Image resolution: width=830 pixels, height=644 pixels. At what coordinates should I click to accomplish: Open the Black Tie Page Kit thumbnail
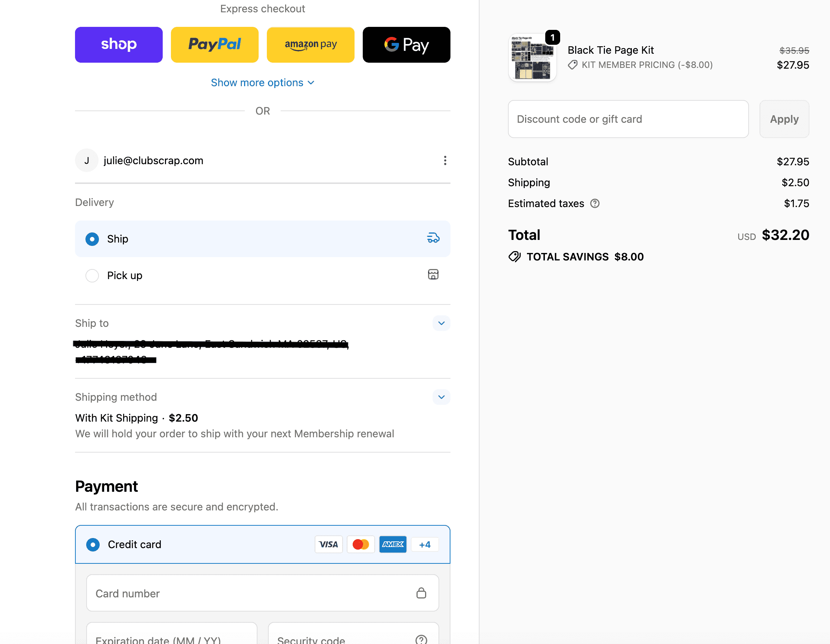(x=532, y=57)
